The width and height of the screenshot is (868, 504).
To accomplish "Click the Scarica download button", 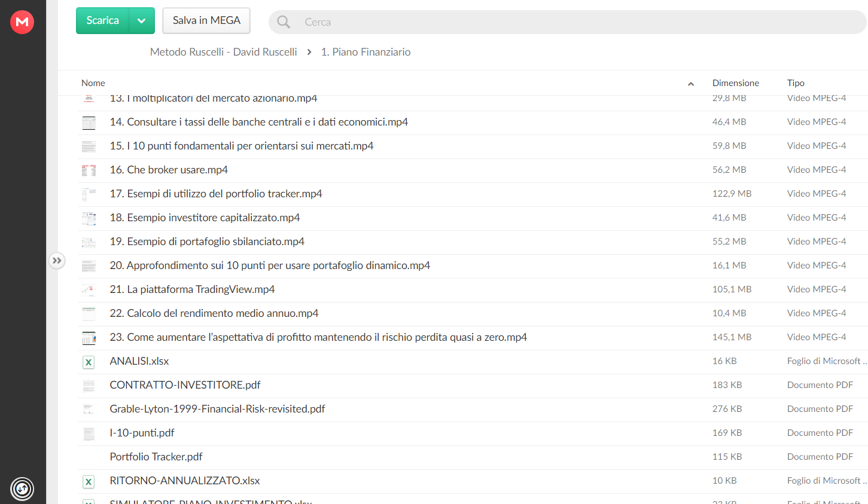I will [x=102, y=21].
